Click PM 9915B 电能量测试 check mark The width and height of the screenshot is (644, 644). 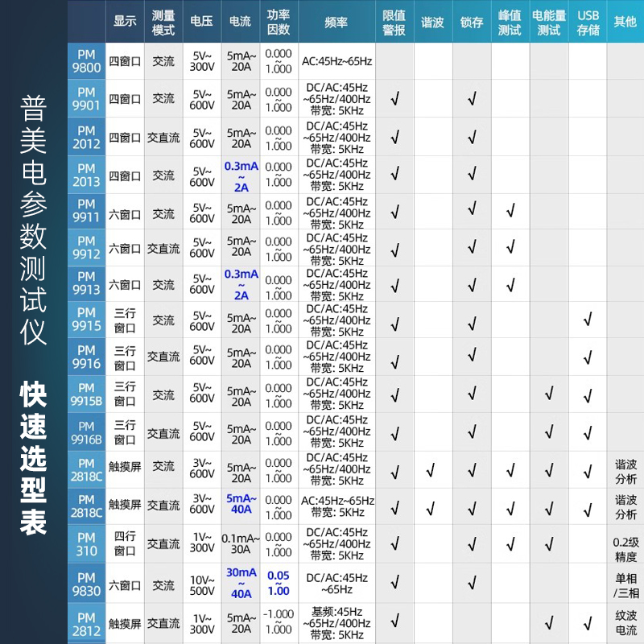(x=549, y=394)
